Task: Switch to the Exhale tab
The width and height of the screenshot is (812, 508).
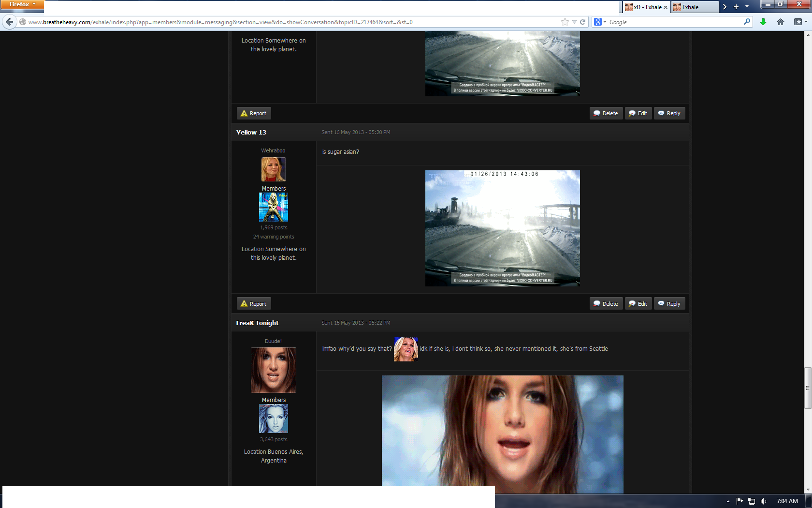Action: (x=695, y=7)
